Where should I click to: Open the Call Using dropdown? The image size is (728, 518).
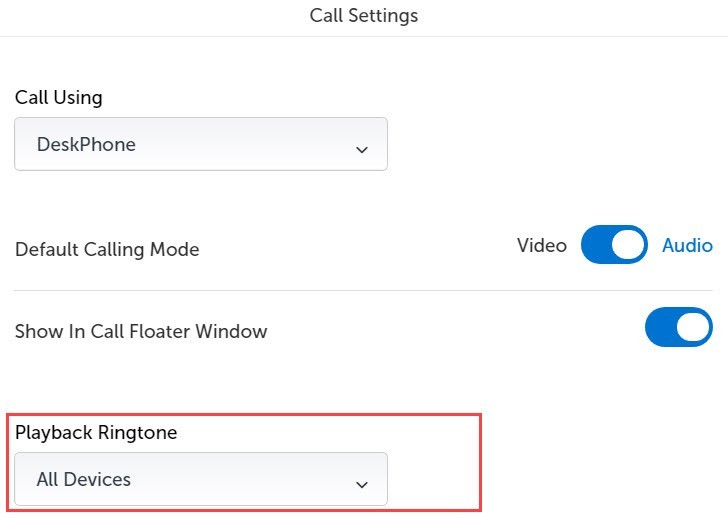pos(200,144)
